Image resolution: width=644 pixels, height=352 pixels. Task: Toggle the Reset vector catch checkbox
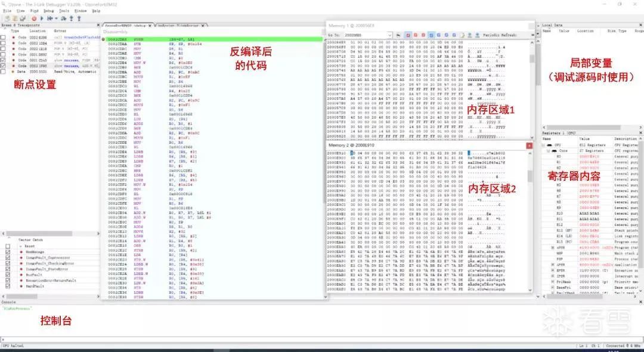8,246
